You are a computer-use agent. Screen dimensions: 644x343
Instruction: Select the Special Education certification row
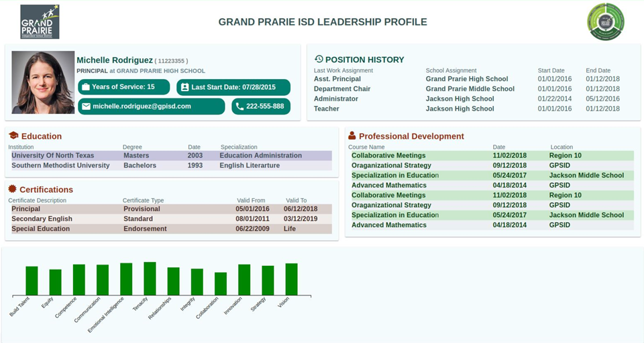(171, 228)
